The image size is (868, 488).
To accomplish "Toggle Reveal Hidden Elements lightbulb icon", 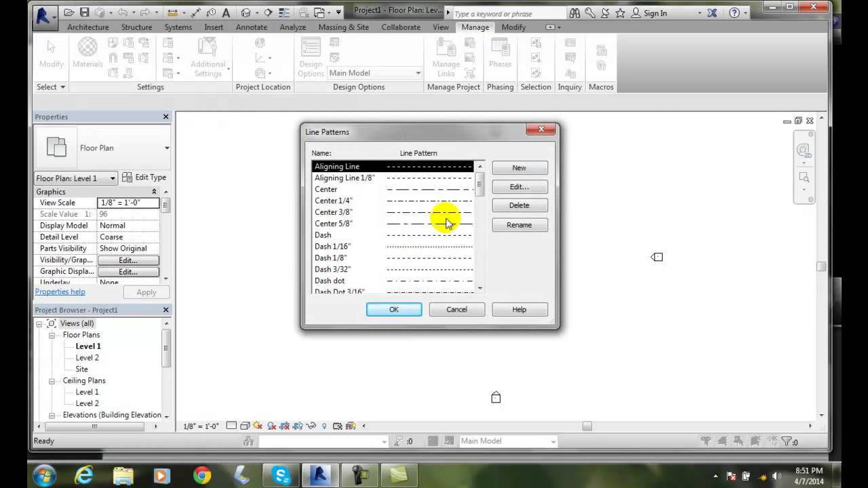I will 324,426.
